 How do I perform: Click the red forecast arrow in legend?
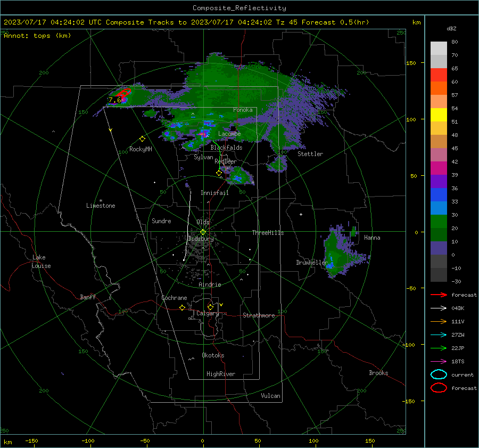(x=439, y=295)
